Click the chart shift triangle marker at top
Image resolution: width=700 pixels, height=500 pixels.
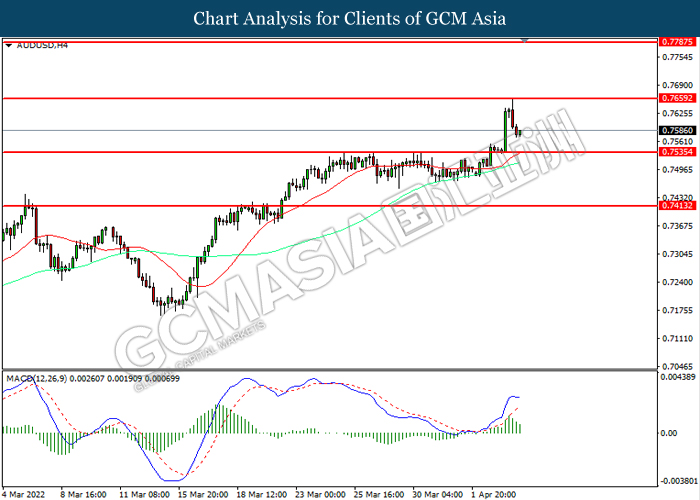point(525,41)
